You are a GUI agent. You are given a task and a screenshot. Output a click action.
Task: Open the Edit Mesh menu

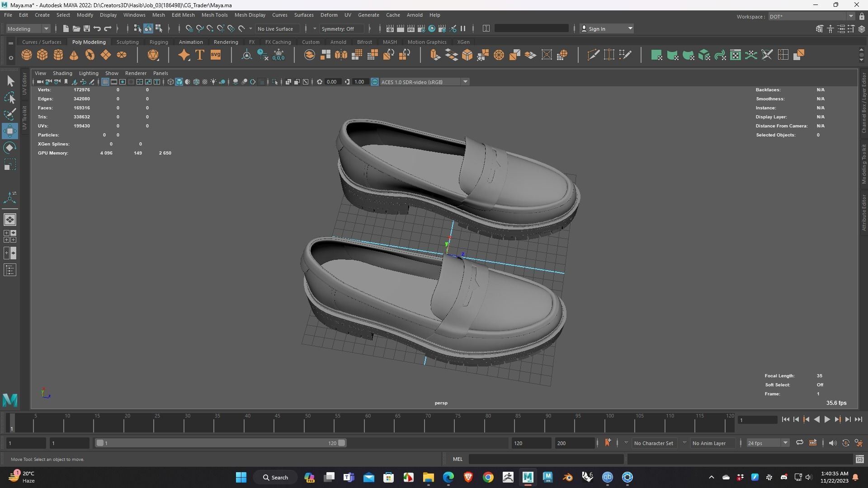[183, 15]
